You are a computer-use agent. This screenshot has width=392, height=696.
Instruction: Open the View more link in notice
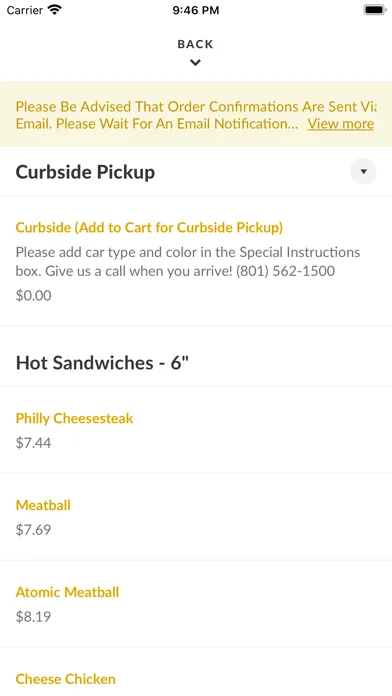point(341,123)
